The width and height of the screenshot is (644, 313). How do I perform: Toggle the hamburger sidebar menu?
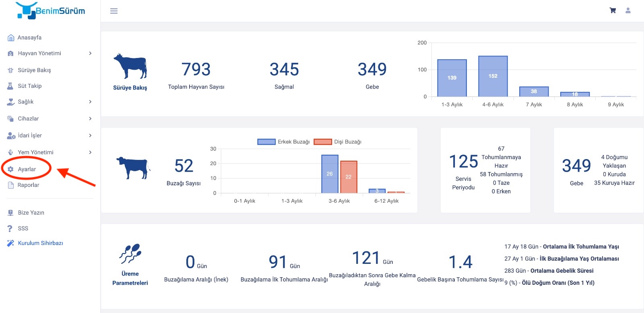coord(114,11)
